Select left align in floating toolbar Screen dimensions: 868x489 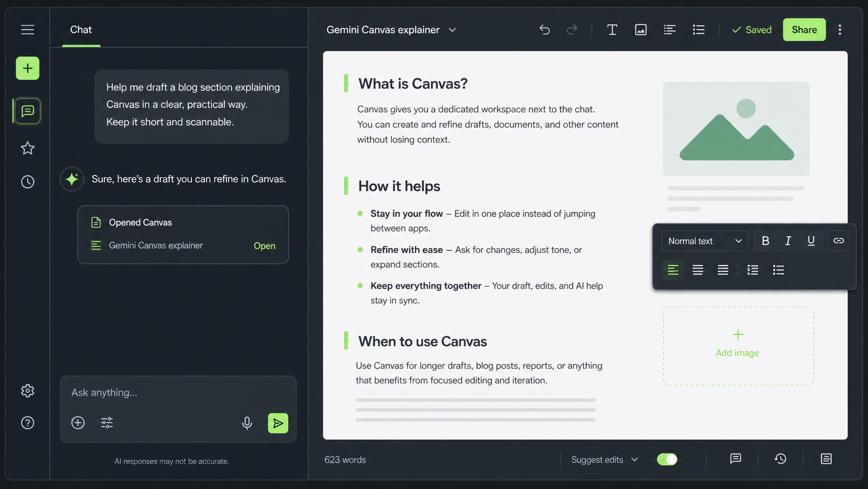(x=673, y=270)
